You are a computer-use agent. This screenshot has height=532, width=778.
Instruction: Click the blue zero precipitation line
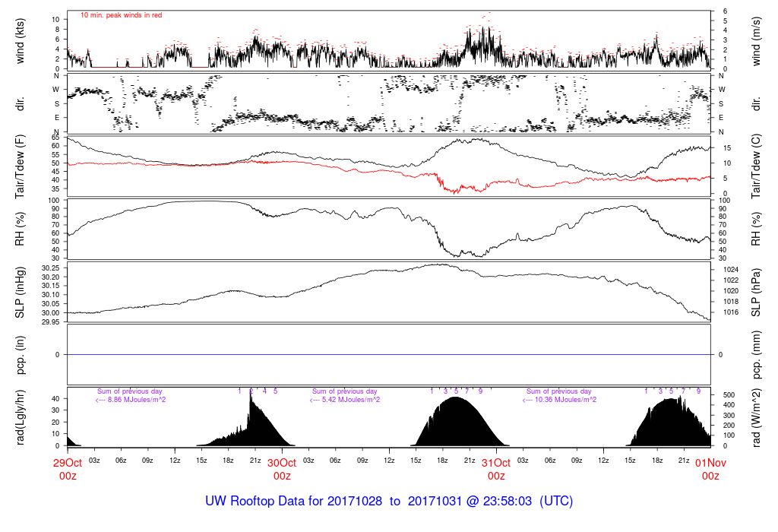389,354
